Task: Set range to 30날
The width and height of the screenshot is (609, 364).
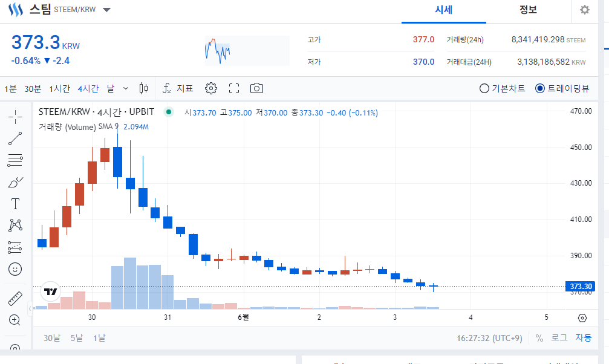Action: pyautogui.click(x=52, y=338)
